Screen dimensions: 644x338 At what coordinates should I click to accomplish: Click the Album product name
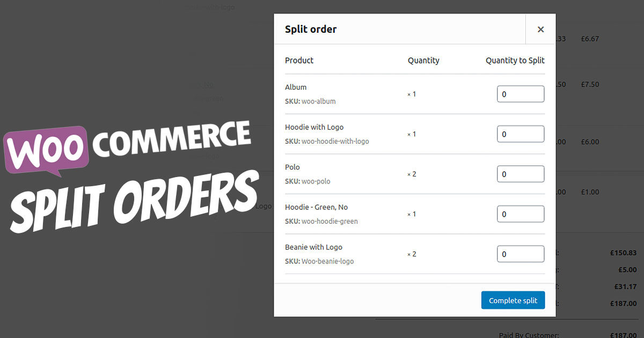point(295,87)
